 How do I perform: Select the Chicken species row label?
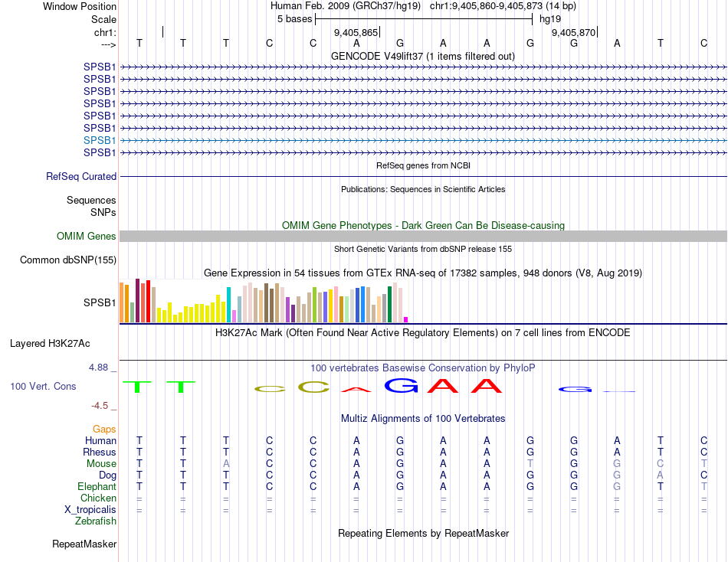point(98,498)
